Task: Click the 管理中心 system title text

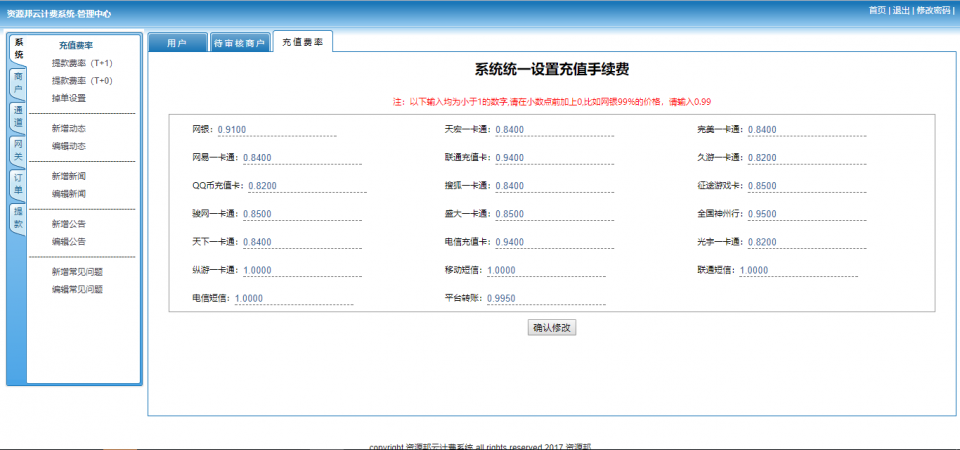Action: pos(59,13)
